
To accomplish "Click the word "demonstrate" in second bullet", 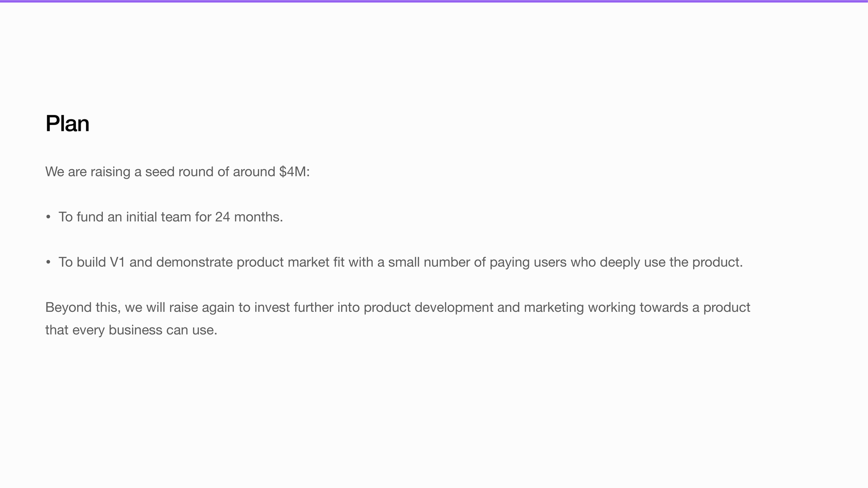I will pyautogui.click(x=194, y=262).
